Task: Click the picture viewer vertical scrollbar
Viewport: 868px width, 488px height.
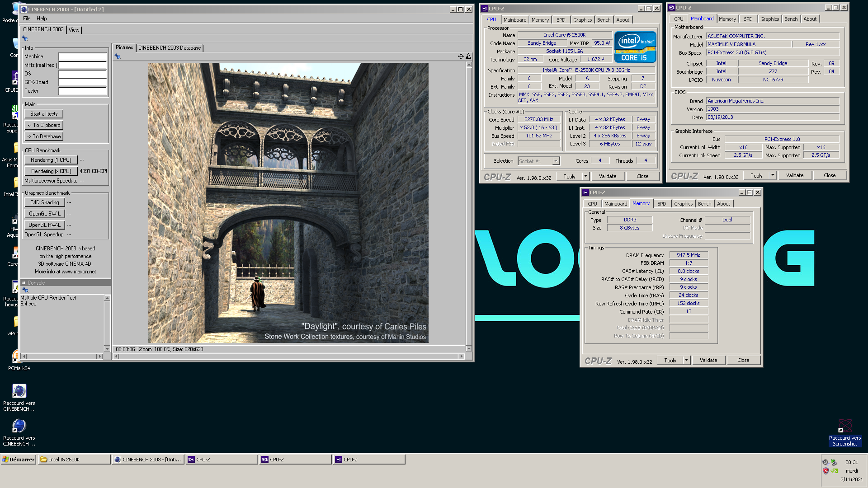Action: tap(469, 206)
